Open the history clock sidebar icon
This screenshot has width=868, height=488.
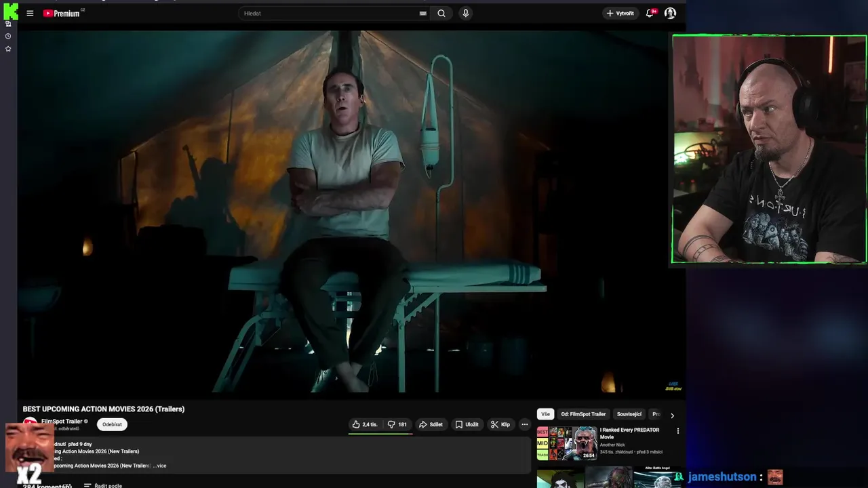[x=8, y=37]
